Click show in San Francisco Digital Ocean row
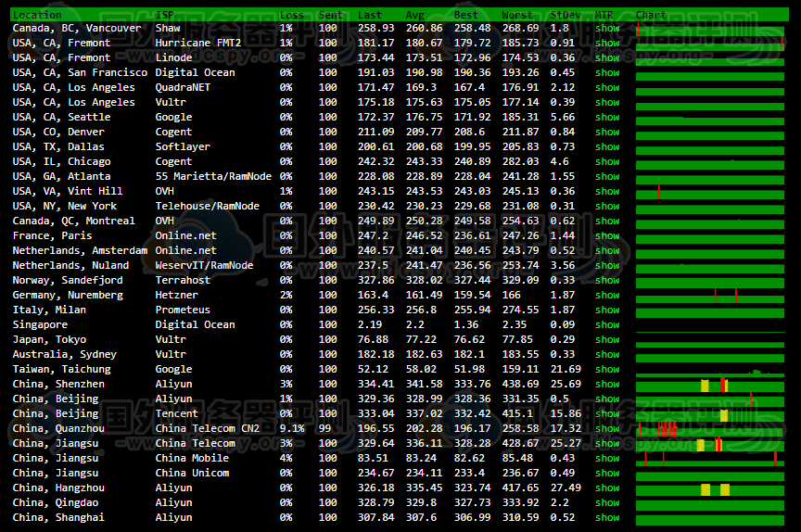Screen dimensions: 801x532 (x=607, y=72)
